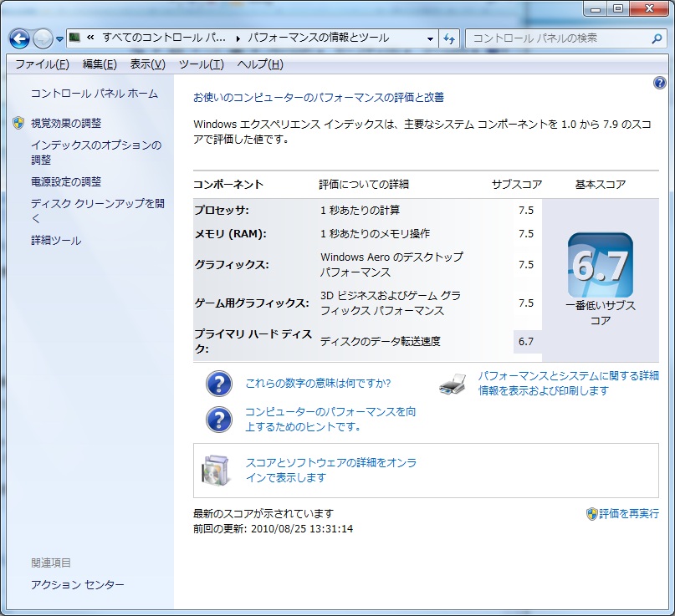Open the ファイル(F) menu

click(x=42, y=64)
